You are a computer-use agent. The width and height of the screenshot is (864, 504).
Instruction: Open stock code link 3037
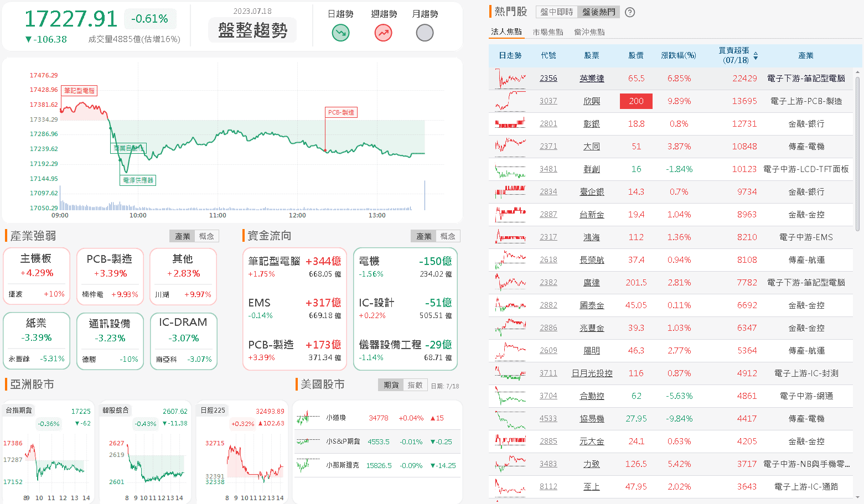(x=549, y=101)
